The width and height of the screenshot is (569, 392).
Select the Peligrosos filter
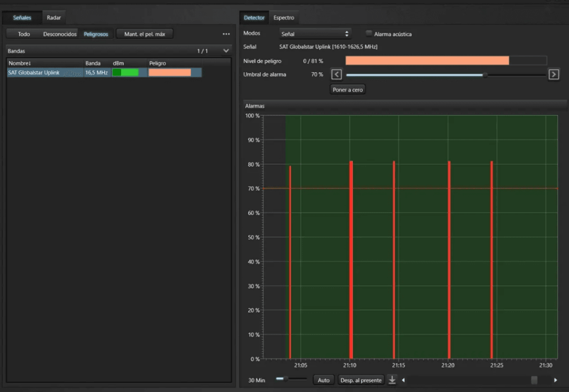(96, 34)
